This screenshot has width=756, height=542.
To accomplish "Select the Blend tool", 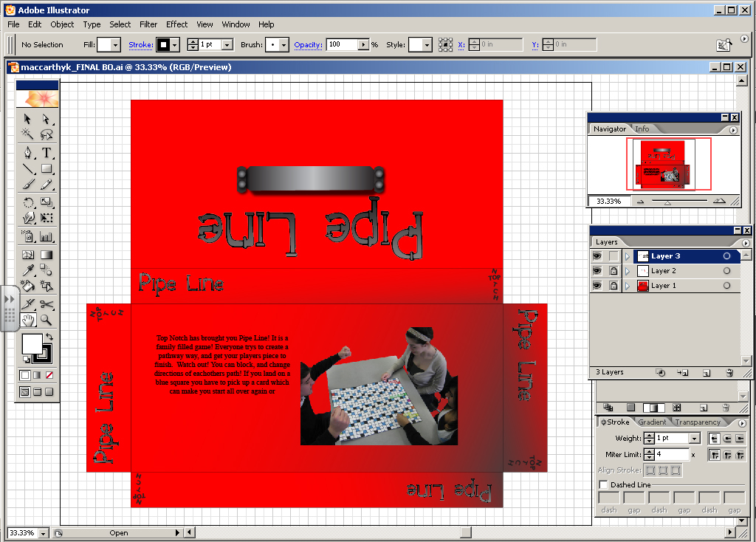I will point(47,270).
